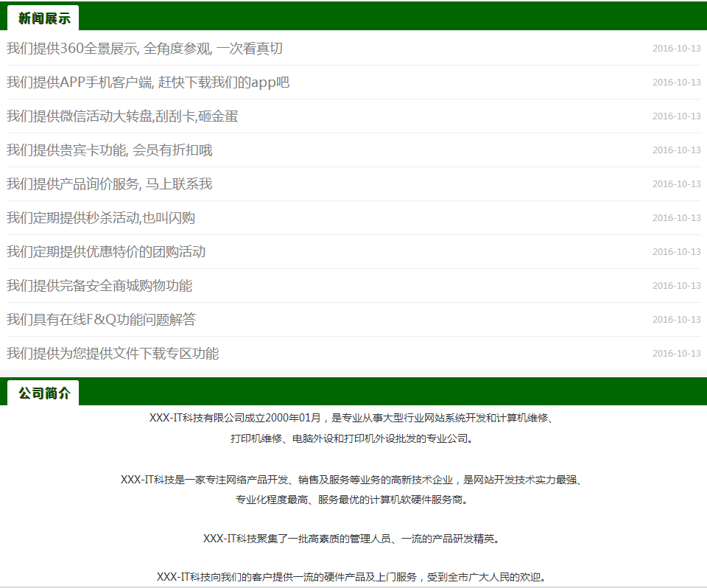Click the line about 高素质的管理人员

[352, 539]
